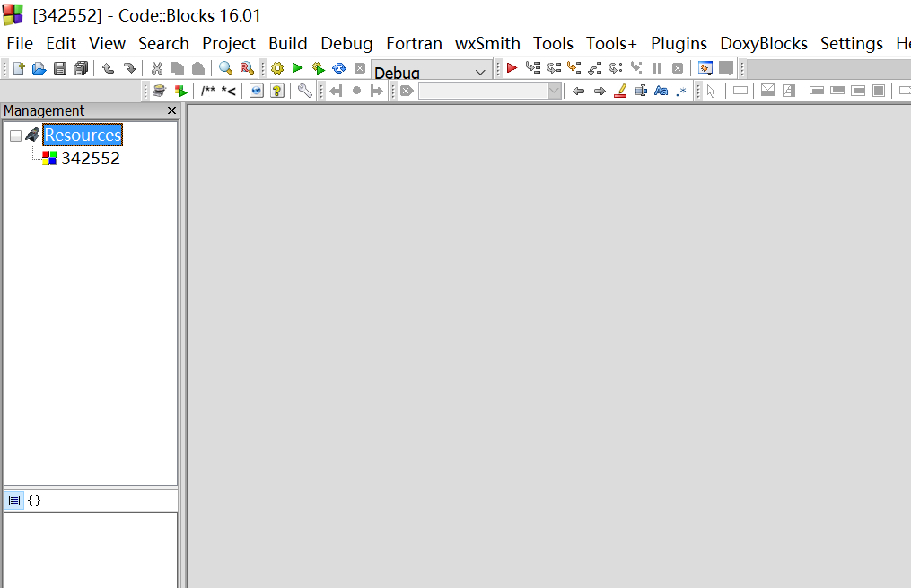Click the clear search field icon
This screenshot has width=911, height=588.
pos(407,91)
